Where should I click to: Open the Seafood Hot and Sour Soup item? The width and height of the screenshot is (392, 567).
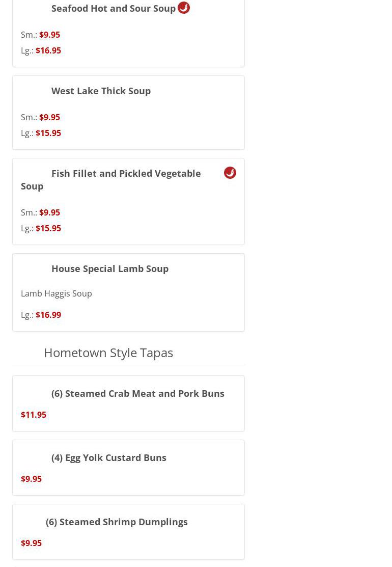pos(113,8)
